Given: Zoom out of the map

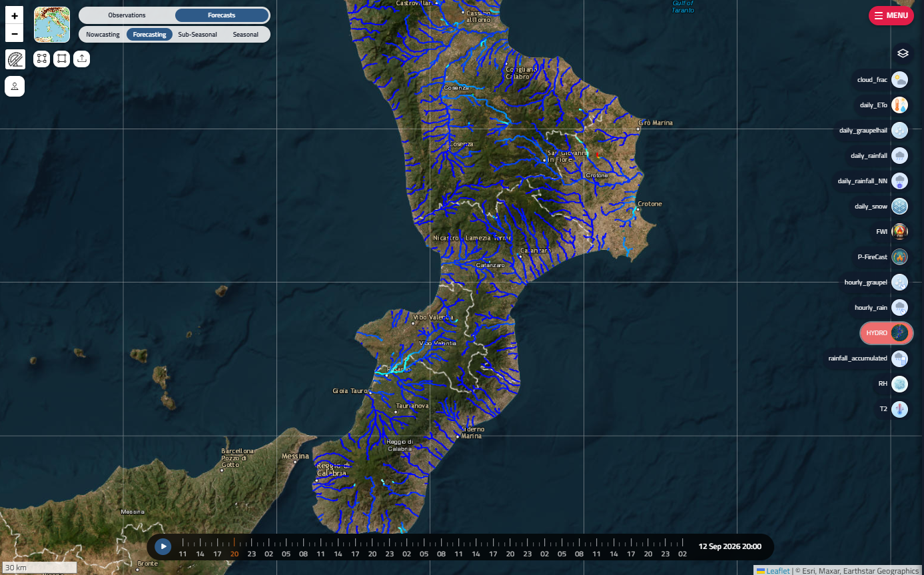Looking at the screenshot, I should pos(15,33).
